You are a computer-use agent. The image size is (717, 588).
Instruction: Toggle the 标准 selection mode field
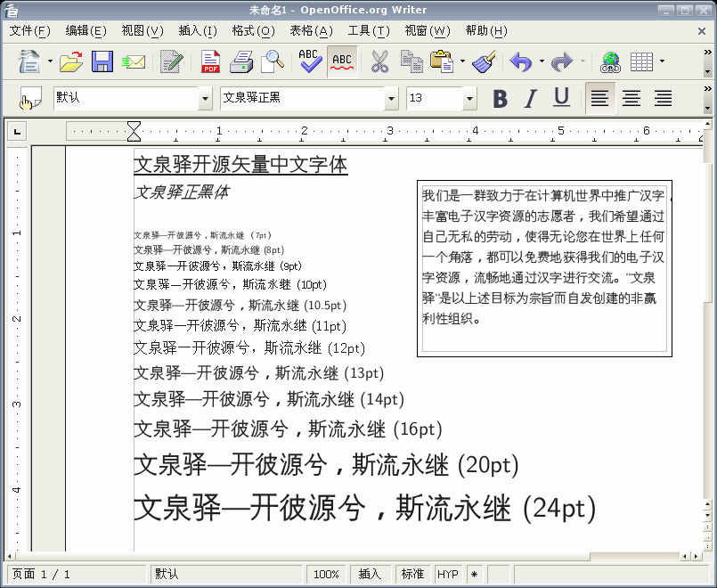(x=413, y=575)
